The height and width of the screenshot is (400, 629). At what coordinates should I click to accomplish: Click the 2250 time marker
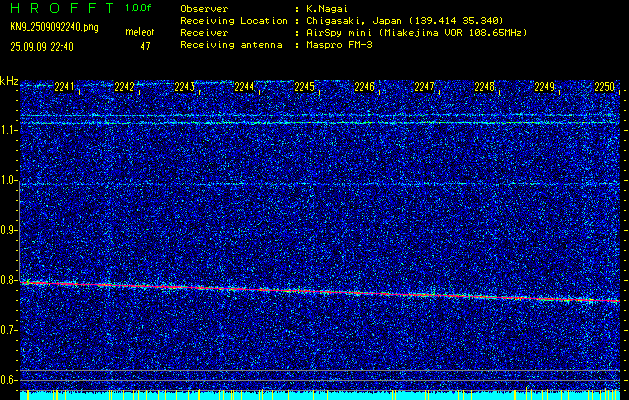coord(605,87)
